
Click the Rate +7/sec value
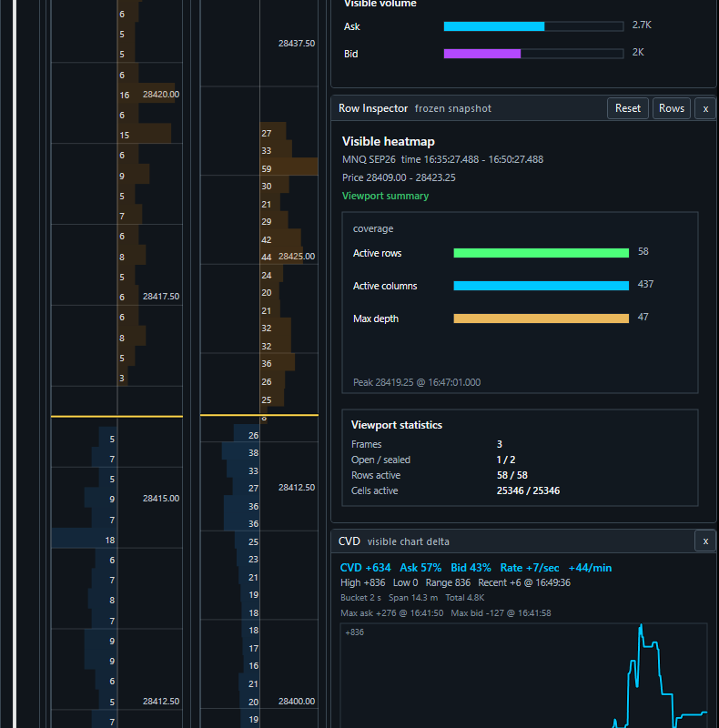tap(530, 568)
